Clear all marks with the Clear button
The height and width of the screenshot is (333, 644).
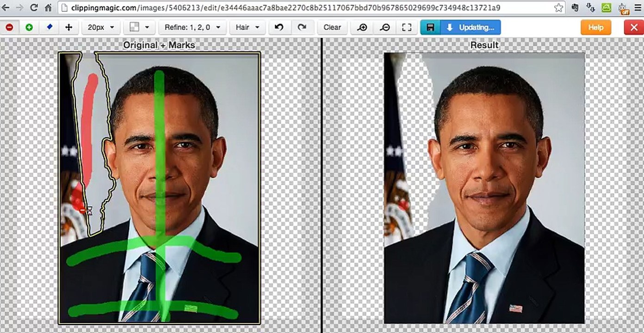[x=332, y=27]
